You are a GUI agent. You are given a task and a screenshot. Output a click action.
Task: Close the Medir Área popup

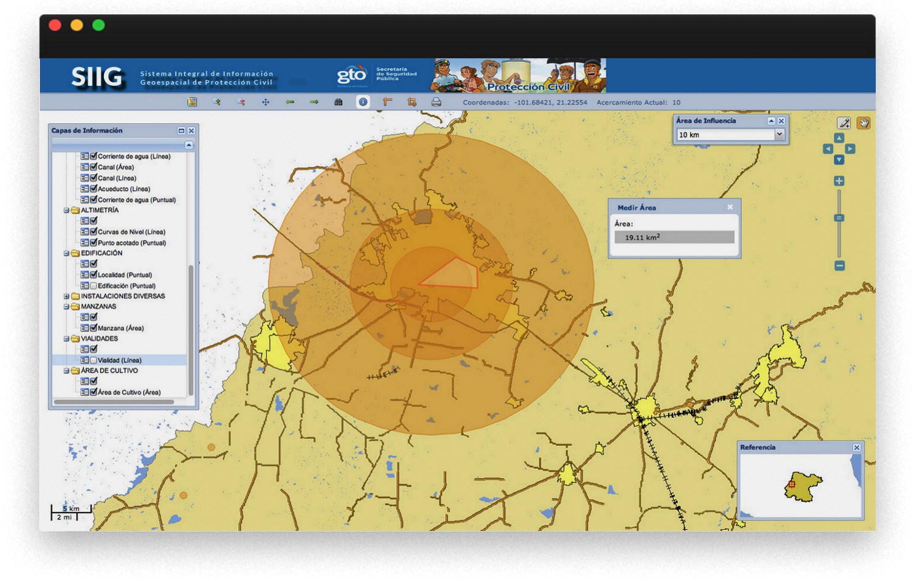(730, 207)
